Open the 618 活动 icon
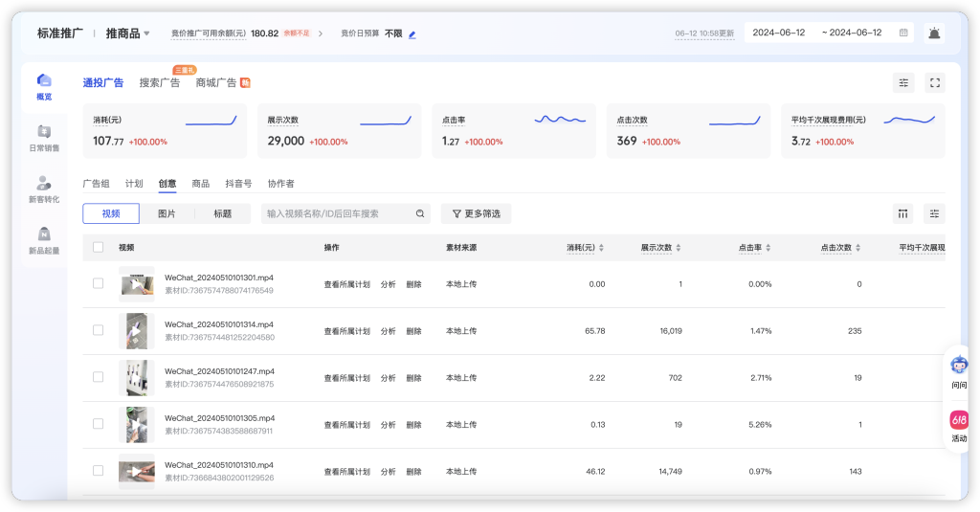980x512 pixels. pyautogui.click(x=959, y=419)
